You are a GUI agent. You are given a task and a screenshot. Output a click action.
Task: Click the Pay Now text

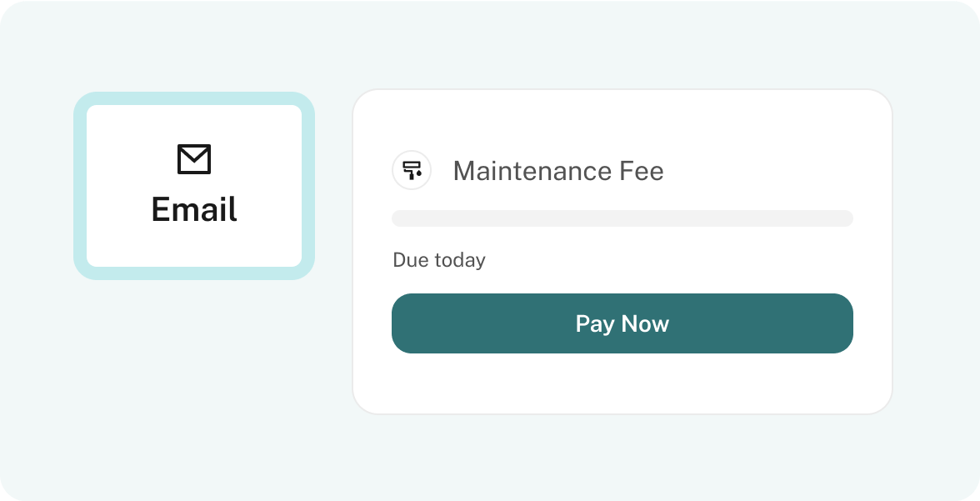pos(622,323)
